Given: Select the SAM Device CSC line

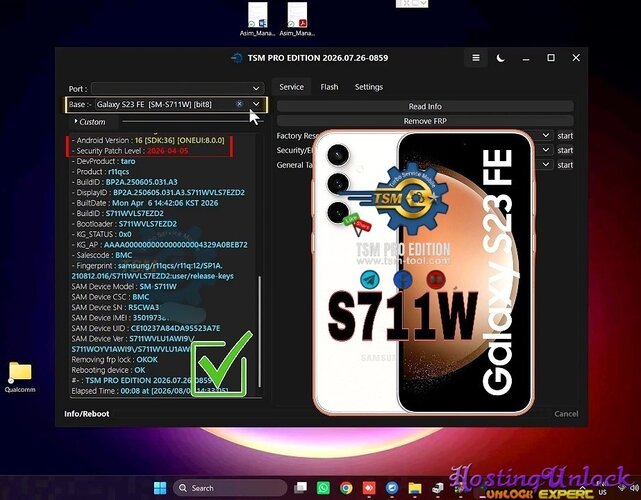Looking at the screenshot, I should 110,297.
